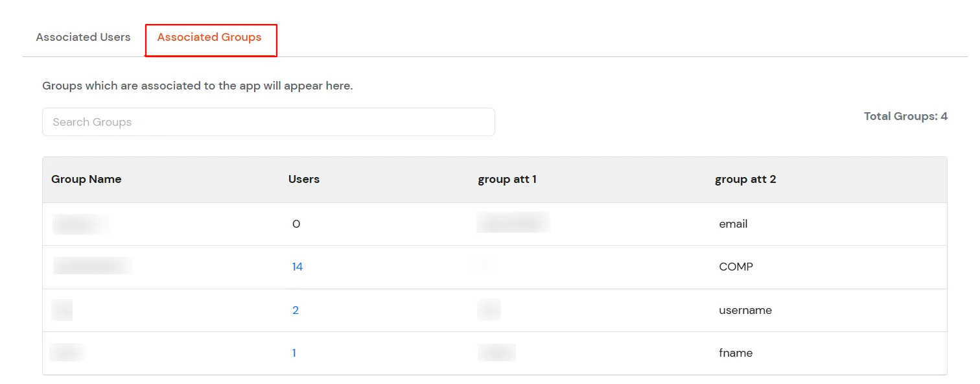Click the COMP attribute value
Screen dimensions: 980x384
pyautogui.click(x=736, y=267)
